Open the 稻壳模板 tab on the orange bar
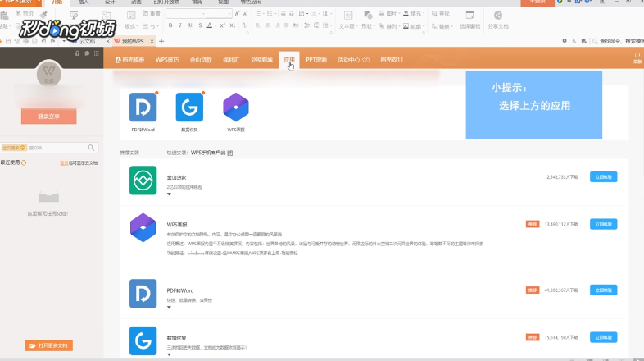The image size is (644, 361). click(130, 60)
